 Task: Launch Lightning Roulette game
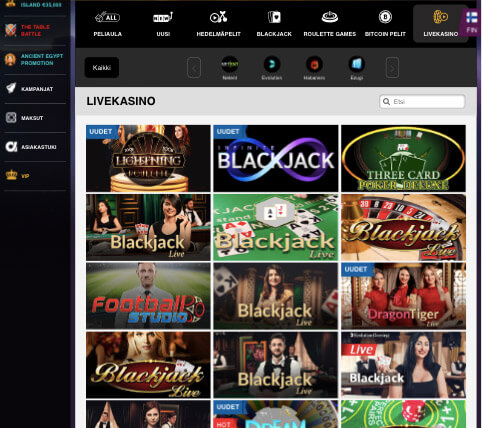click(148, 158)
